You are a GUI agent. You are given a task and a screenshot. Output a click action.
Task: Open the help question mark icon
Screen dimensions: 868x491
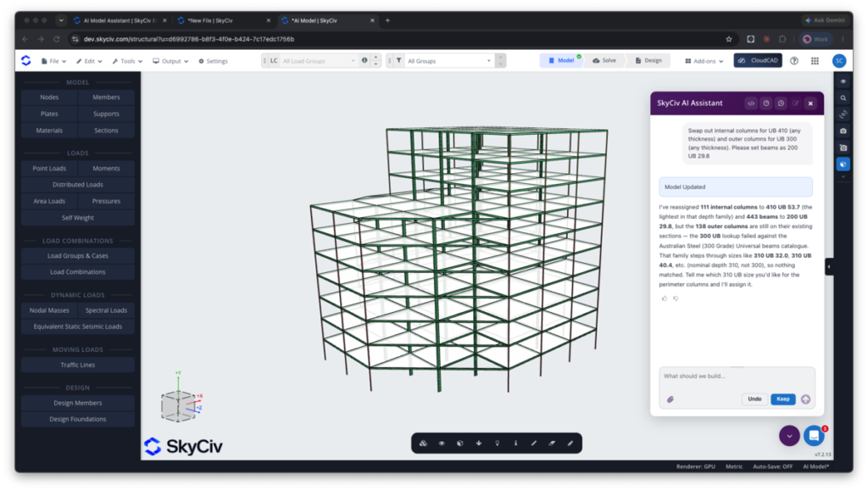pos(794,61)
